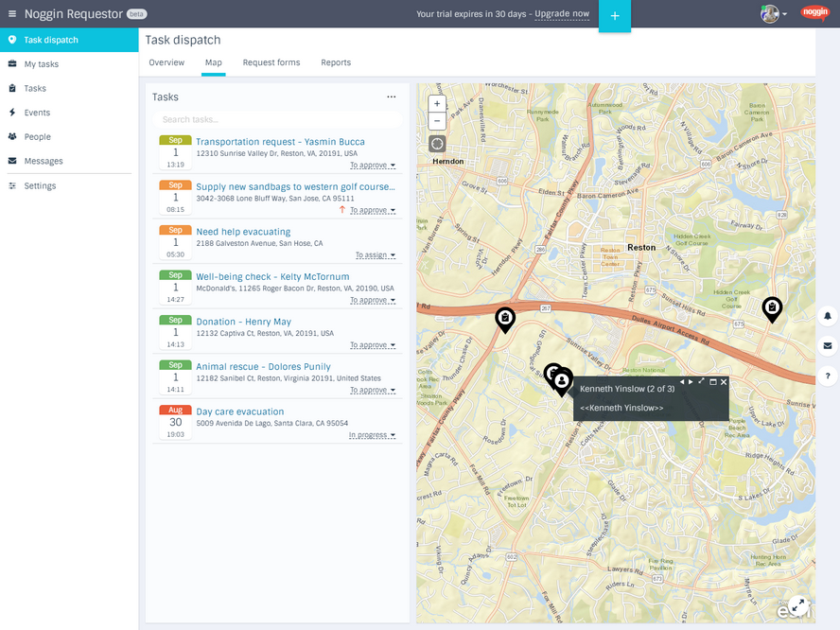Click the map locate/recenter button
The width and height of the screenshot is (840, 630).
(437, 144)
